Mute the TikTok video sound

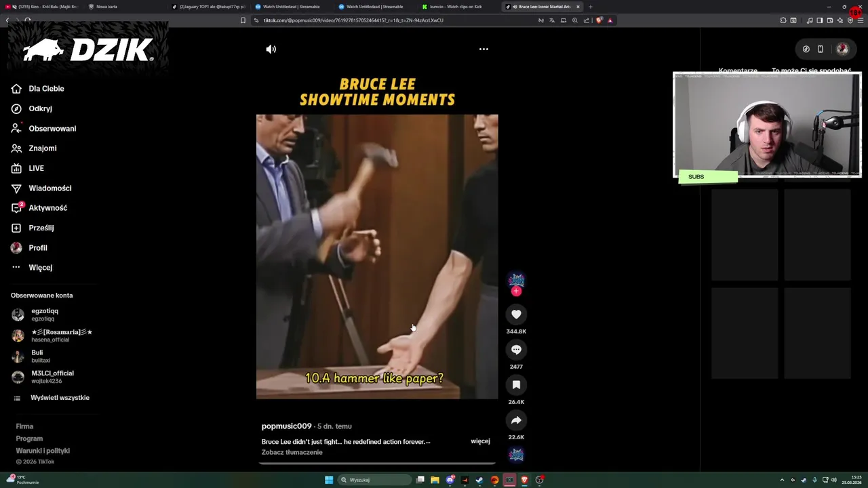point(271,49)
